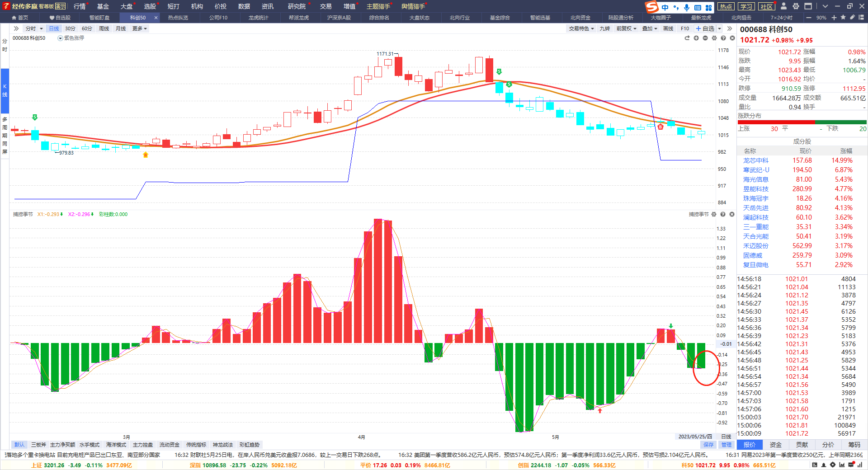Click the 学习 button
Screen dimensions: 868x470
pos(746,6)
